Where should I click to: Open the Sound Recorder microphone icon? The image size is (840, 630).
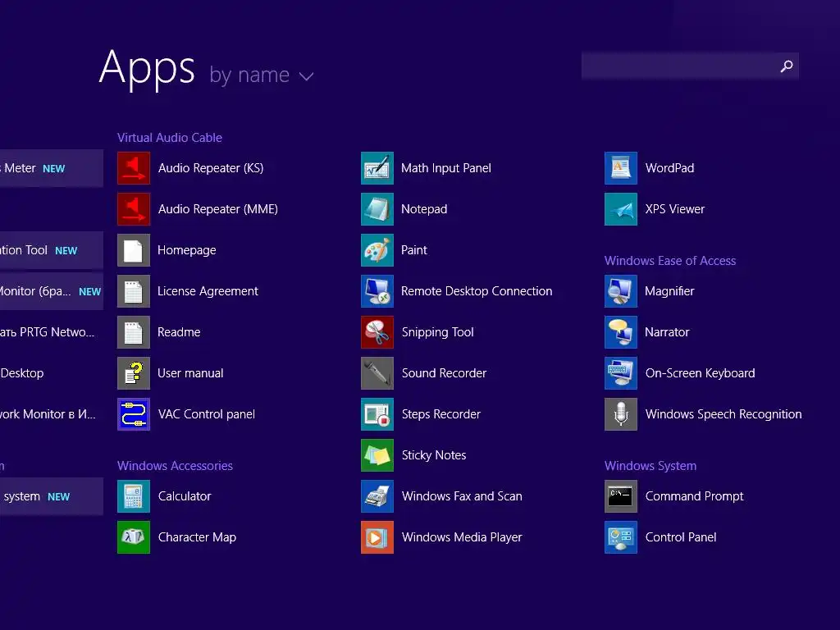pyautogui.click(x=377, y=373)
